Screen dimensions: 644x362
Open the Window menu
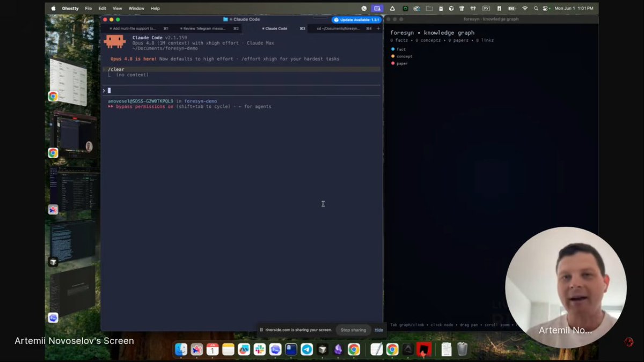(x=136, y=9)
